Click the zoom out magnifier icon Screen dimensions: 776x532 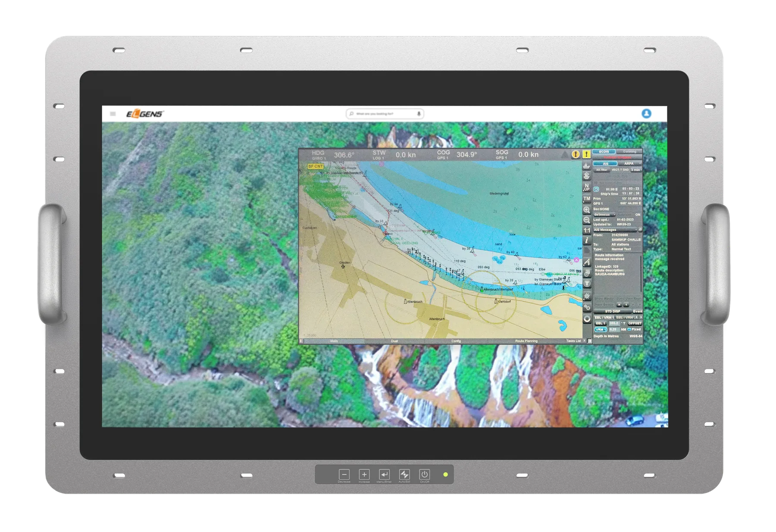click(587, 220)
